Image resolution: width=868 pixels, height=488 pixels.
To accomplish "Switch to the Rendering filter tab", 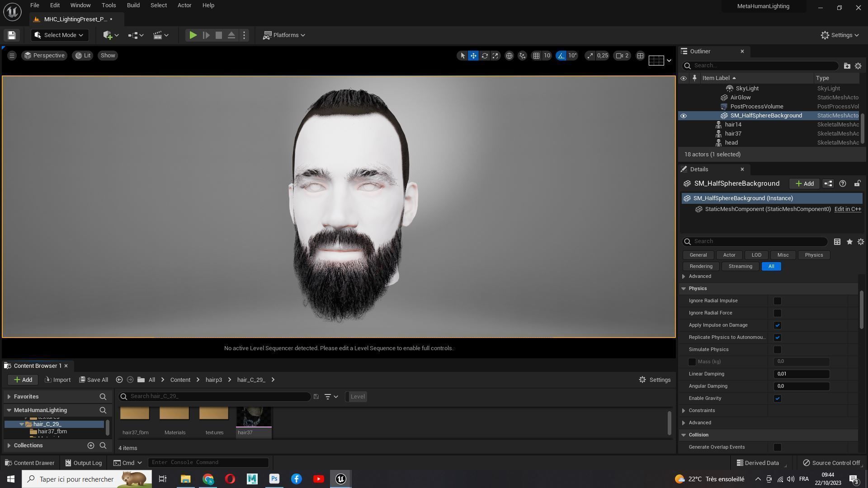I will tap(701, 267).
